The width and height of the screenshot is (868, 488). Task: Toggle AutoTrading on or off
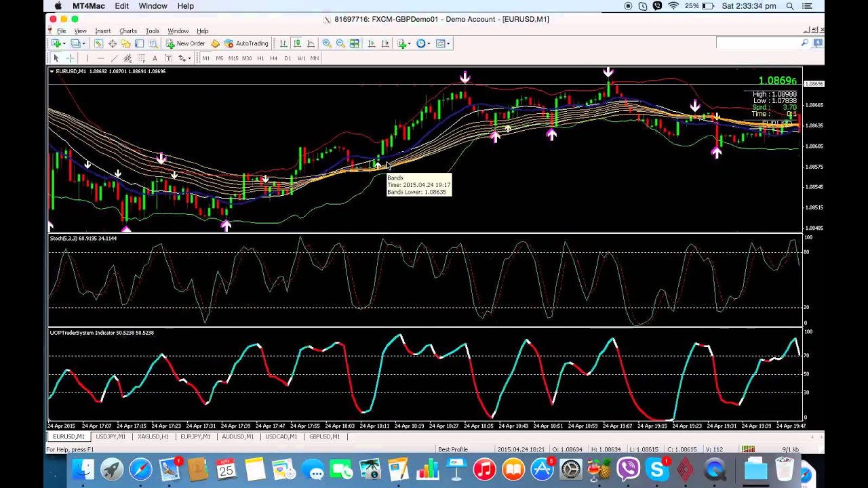pos(246,43)
